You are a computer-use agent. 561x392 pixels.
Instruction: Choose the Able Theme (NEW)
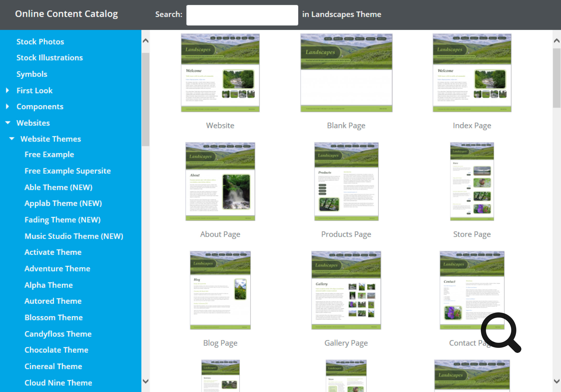tap(58, 187)
